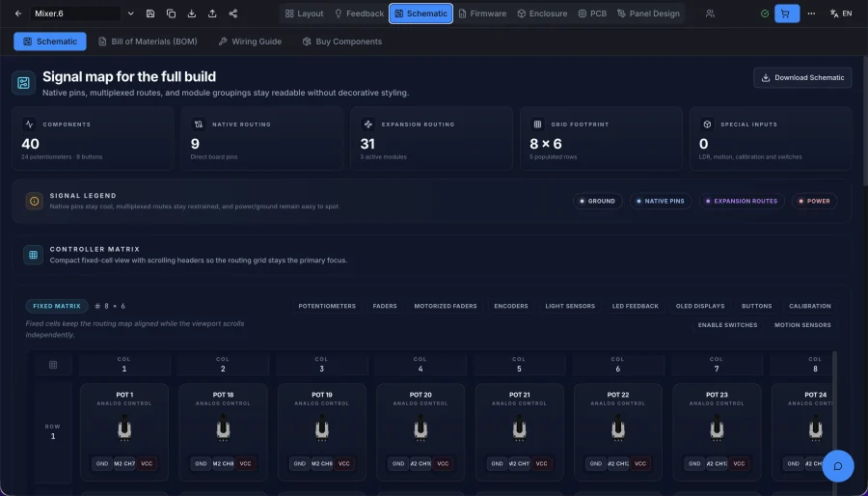Open the Enclosure step
Image resolution: width=868 pixels, height=496 pixels.
(542, 14)
